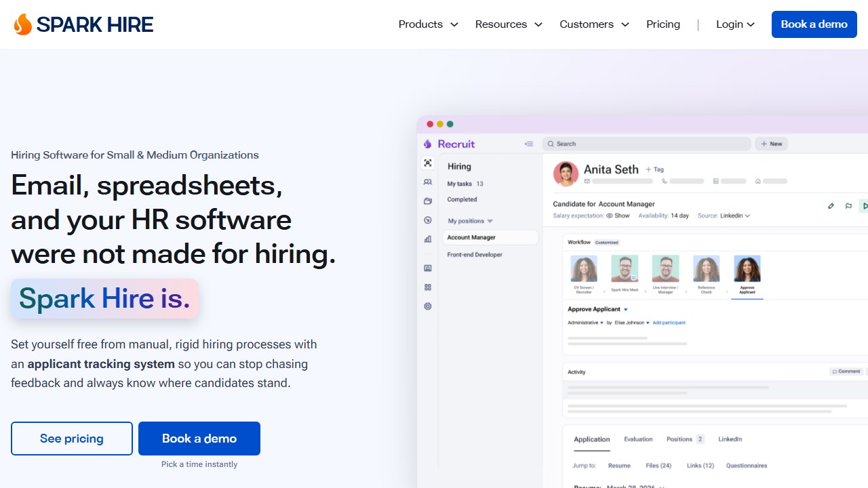Open the Approve Applicant dropdown arrow

coord(626,309)
